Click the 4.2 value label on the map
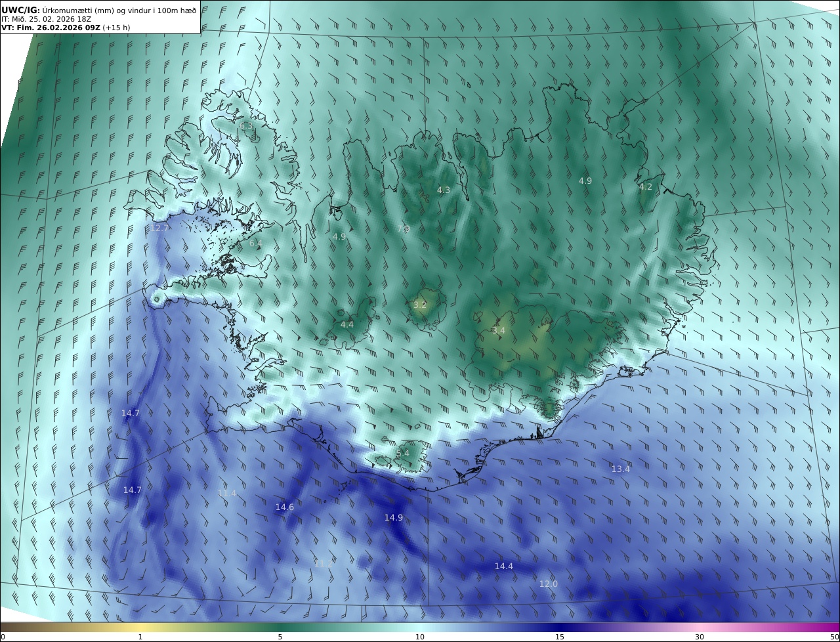The height and width of the screenshot is (642, 840). 646,187
